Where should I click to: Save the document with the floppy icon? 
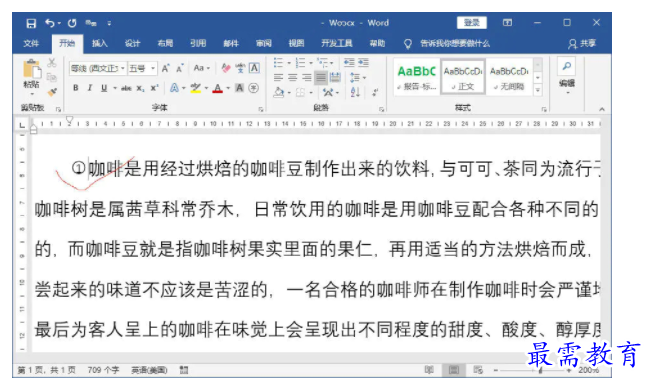click(x=31, y=23)
